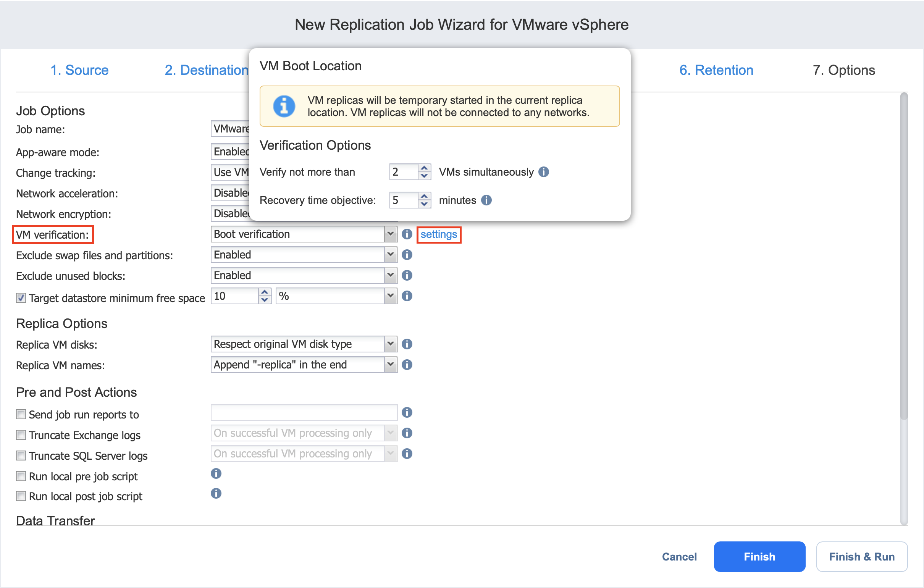Go to the 1. Source step
The image size is (924, 588).
coord(79,70)
